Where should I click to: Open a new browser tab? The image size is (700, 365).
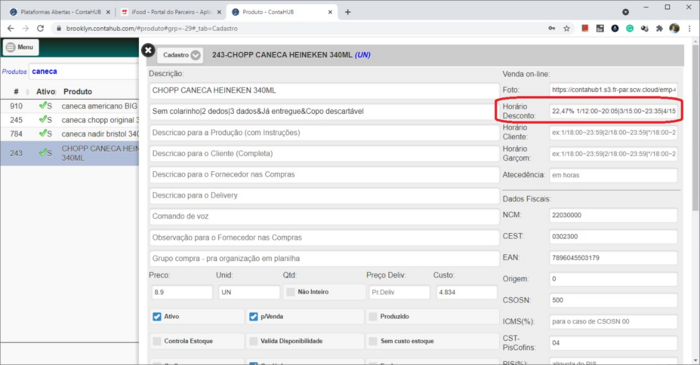coord(348,12)
